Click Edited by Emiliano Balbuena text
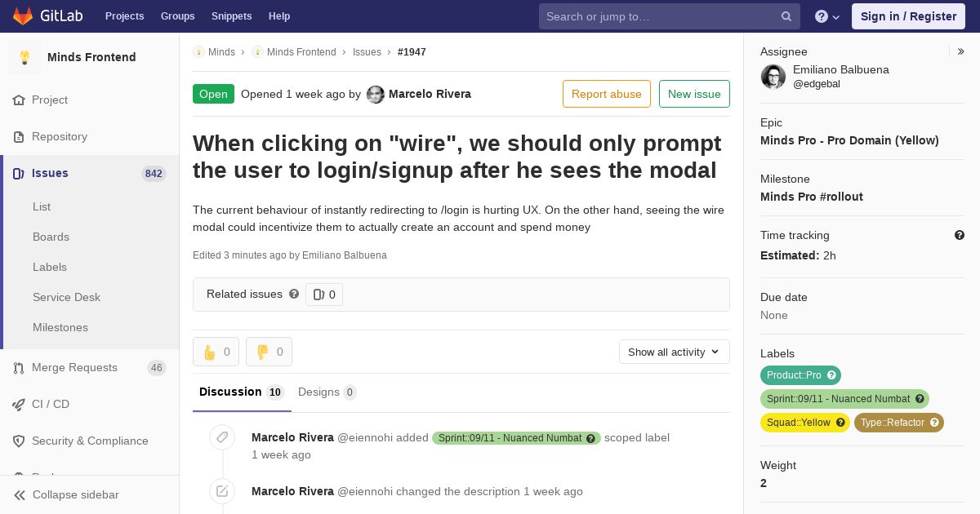Viewport: 980px width, 514px height. pyautogui.click(x=290, y=255)
